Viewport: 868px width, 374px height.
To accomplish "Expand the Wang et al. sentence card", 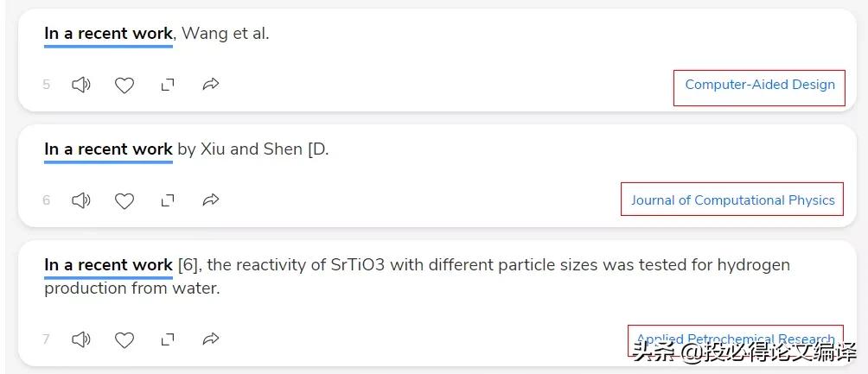I will (168, 85).
